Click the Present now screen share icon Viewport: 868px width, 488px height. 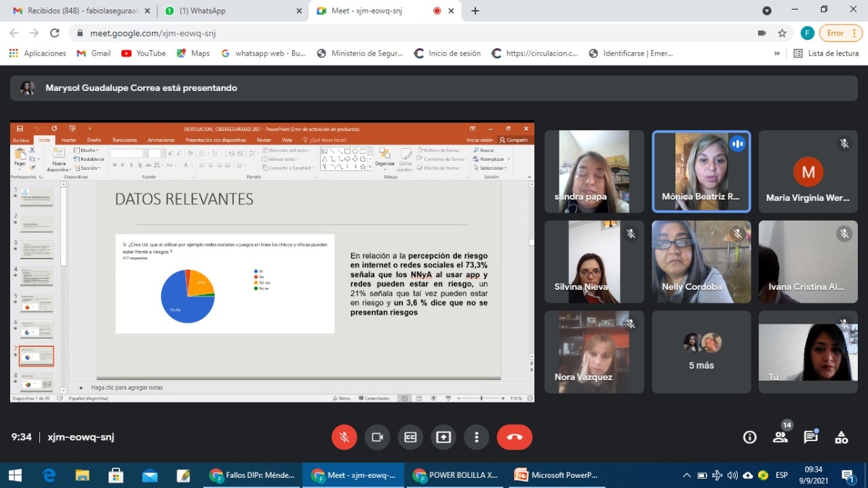click(x=443, y=437)
